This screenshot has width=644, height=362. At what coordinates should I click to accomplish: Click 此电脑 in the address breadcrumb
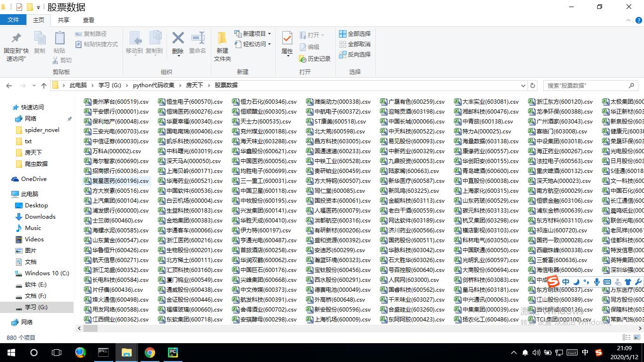pos(78,85)
